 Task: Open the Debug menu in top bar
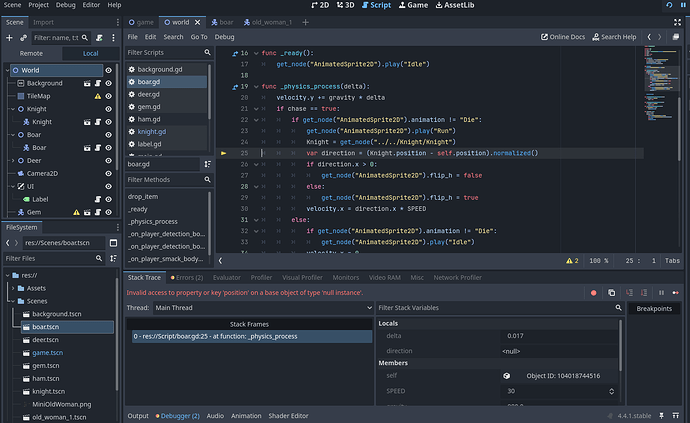66,5
